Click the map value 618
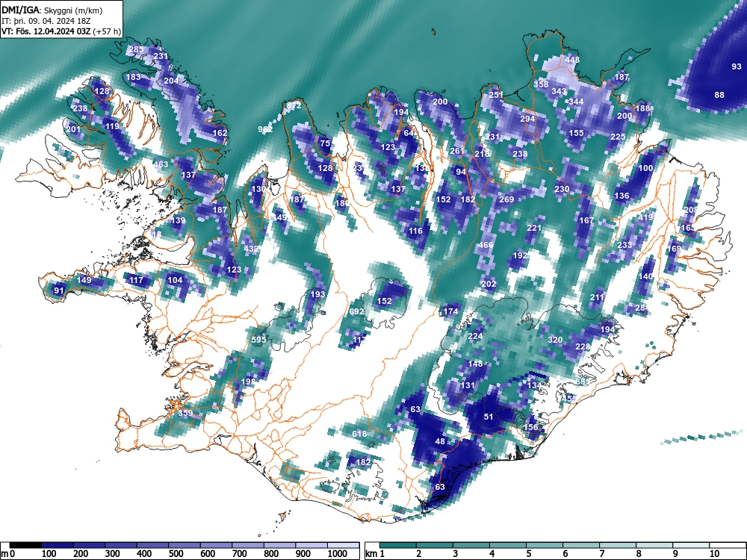This screenshot has height=560, width=747. 360,434
